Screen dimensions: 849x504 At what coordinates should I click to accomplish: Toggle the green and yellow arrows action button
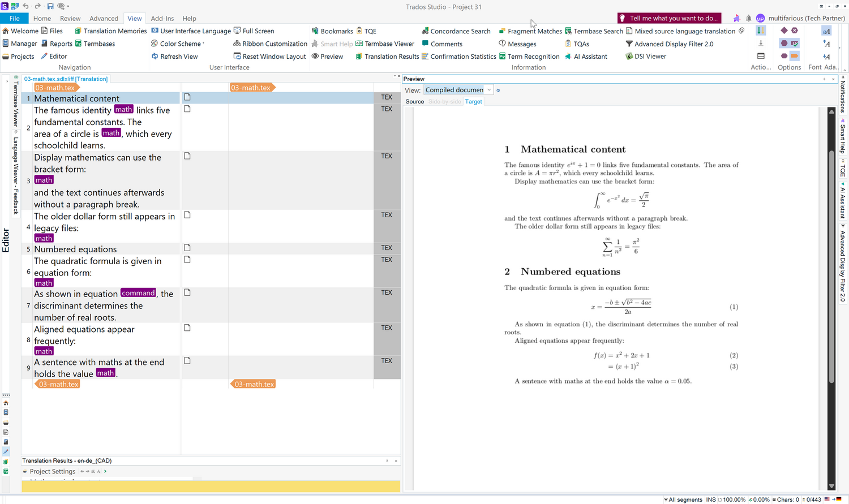tap(761, 31)
